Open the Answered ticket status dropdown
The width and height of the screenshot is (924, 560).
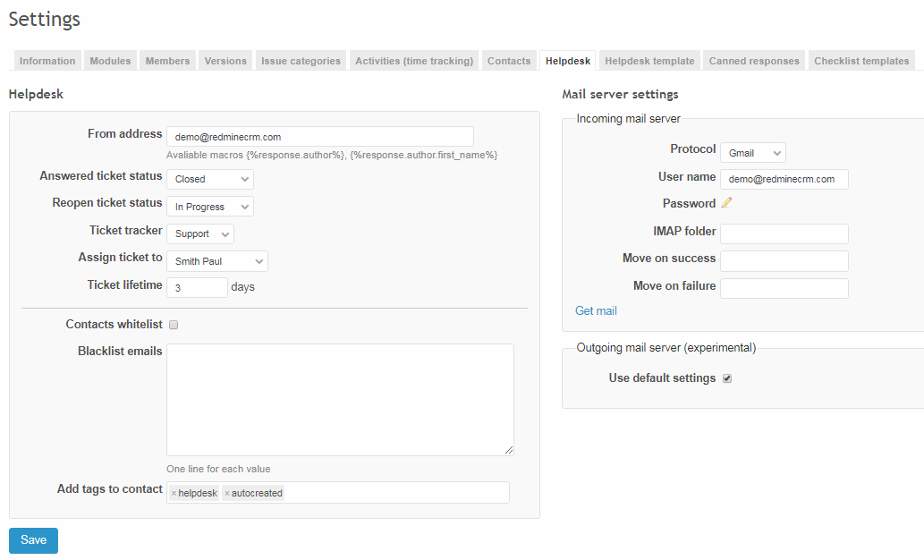[x=209, y=179]
